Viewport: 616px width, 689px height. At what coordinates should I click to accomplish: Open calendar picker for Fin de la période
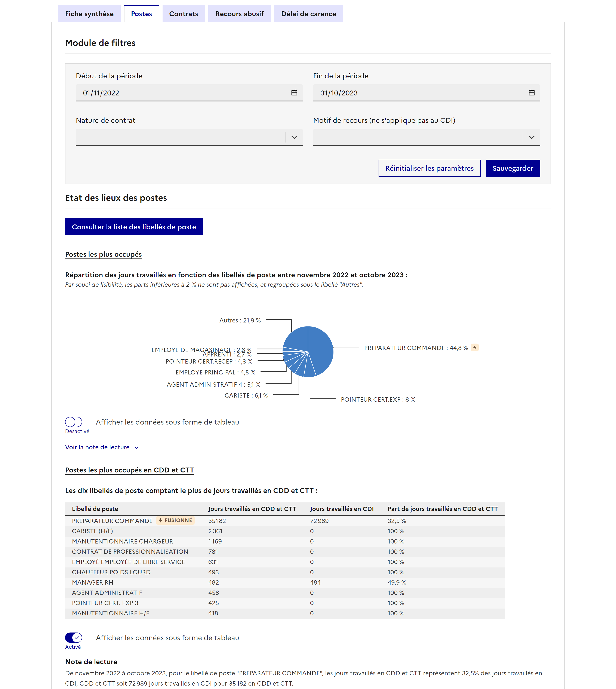[531, 93]
